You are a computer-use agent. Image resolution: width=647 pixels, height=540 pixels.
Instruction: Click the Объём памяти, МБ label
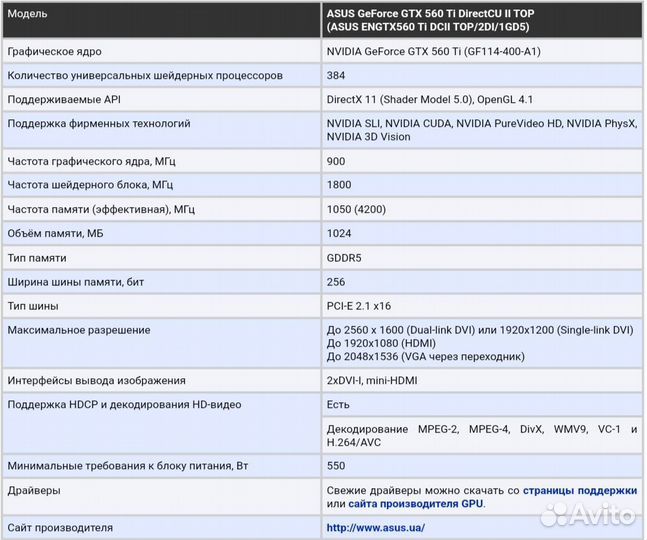[x=55, y=233]
